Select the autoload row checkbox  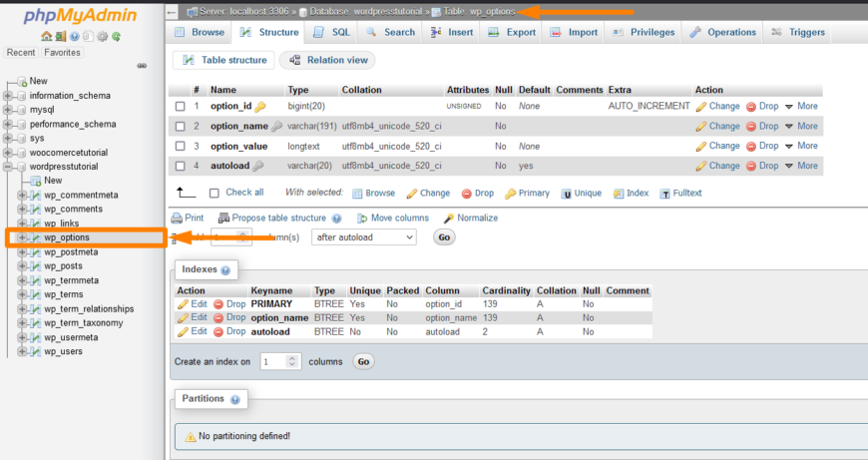[181, 167]
